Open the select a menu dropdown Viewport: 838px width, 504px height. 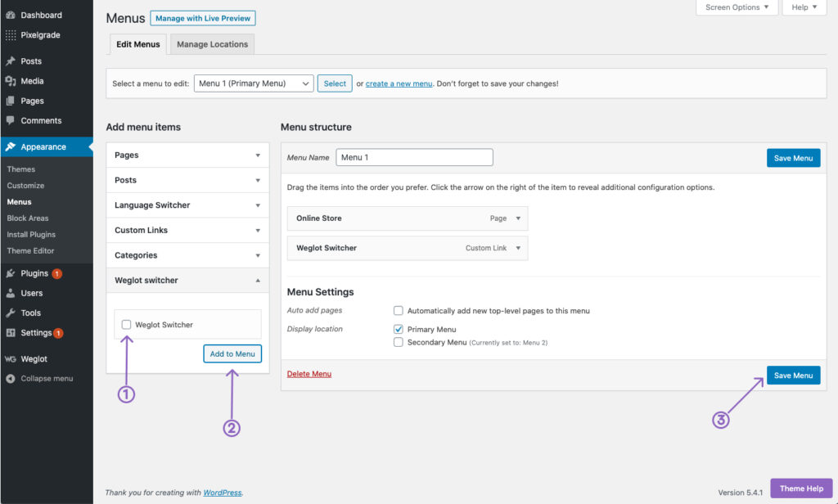(254, 83)
